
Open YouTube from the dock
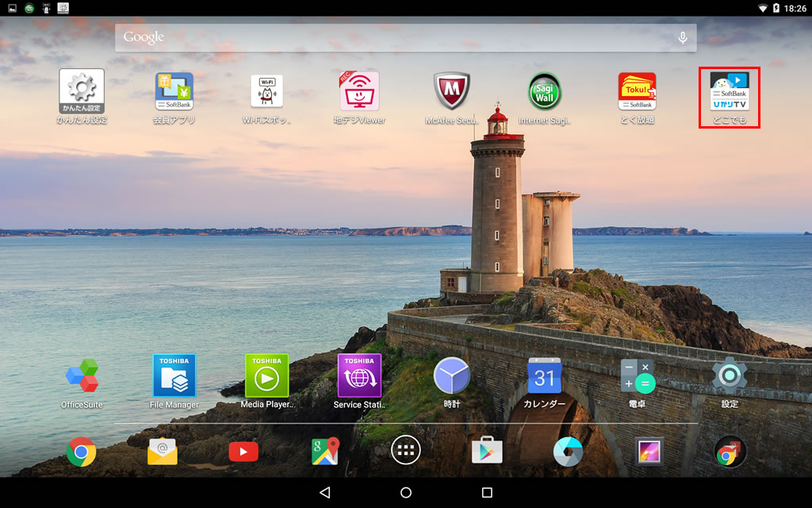tap(243, 452)
